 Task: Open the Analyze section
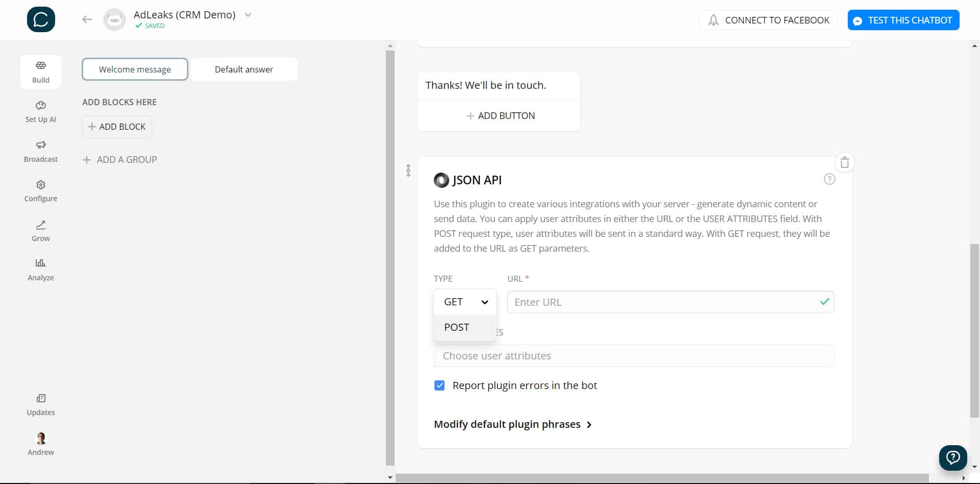tap(41, 270)
